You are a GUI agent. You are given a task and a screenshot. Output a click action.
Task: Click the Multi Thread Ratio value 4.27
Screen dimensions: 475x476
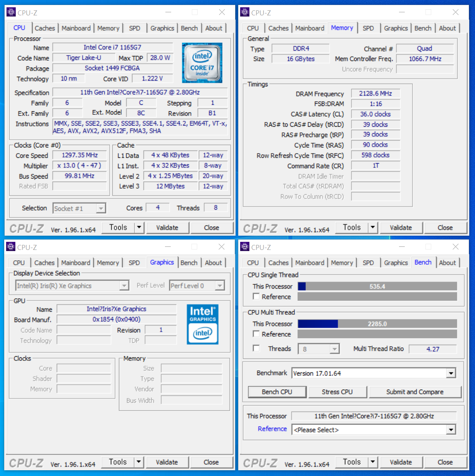433,349
